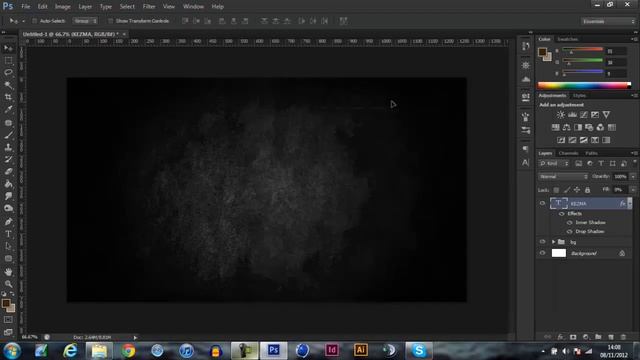Screen dimensions: 640x360
Task: Select the Rectangular Marquee tool
Action: click(x=8, y=60)
